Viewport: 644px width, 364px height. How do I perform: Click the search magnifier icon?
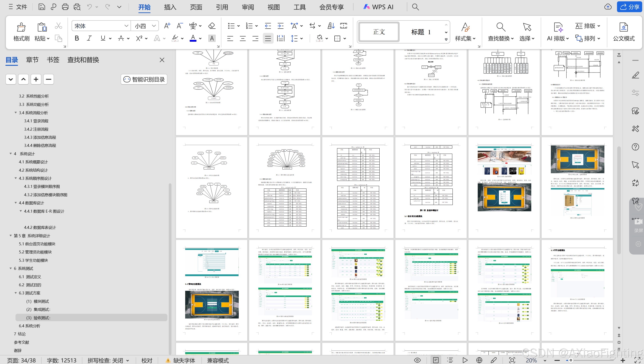tap(415, 7)
